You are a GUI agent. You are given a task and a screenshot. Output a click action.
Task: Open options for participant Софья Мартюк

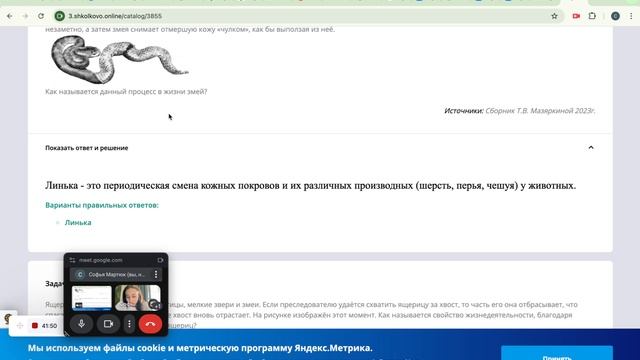point(156,274)
